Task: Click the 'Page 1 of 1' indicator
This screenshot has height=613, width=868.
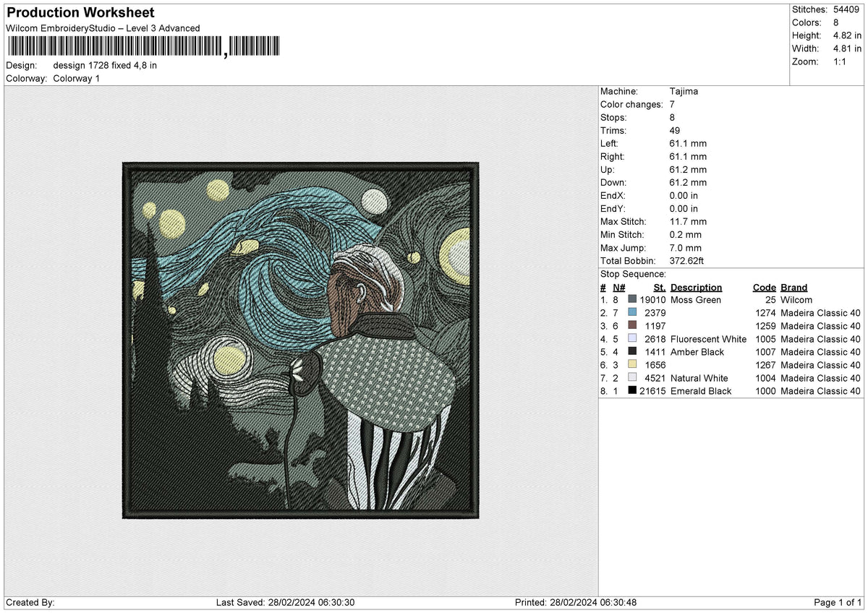Action: pos(838,603)
